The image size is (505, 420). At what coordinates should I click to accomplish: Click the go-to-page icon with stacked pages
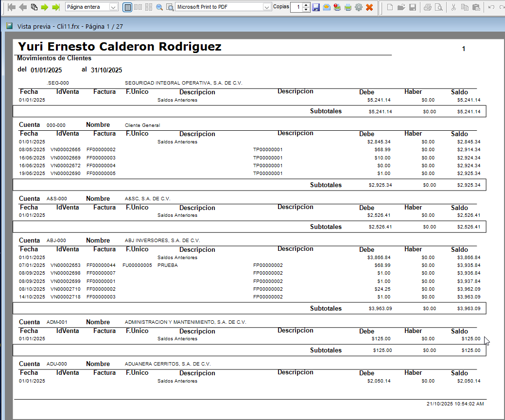click(x=34, y=7)
